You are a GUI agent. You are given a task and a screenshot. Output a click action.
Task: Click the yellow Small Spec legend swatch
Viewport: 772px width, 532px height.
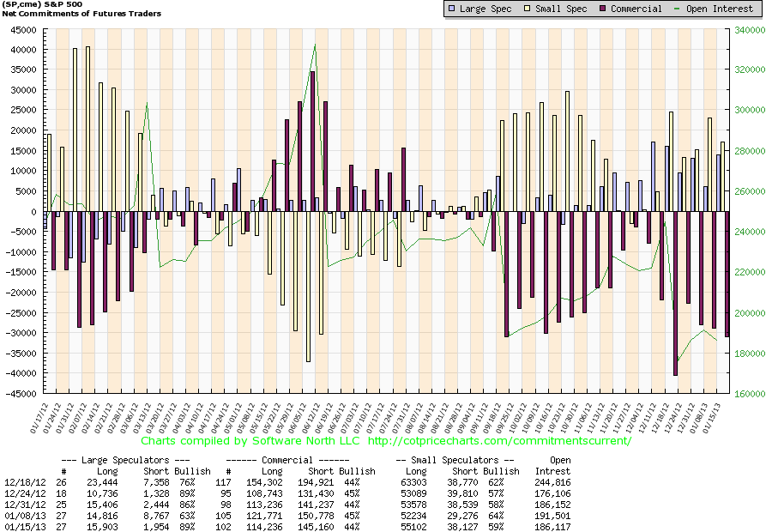coord(528,9)
